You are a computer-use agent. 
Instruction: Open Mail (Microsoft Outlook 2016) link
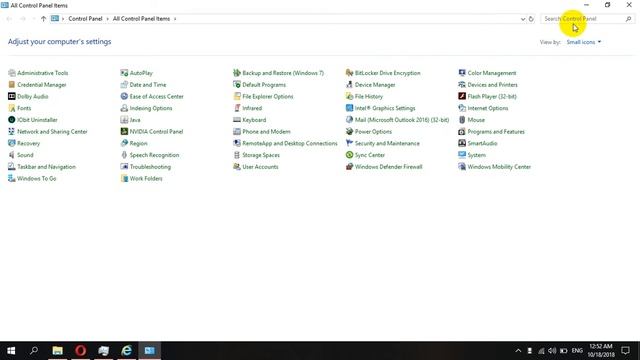(x=402, y=120)
